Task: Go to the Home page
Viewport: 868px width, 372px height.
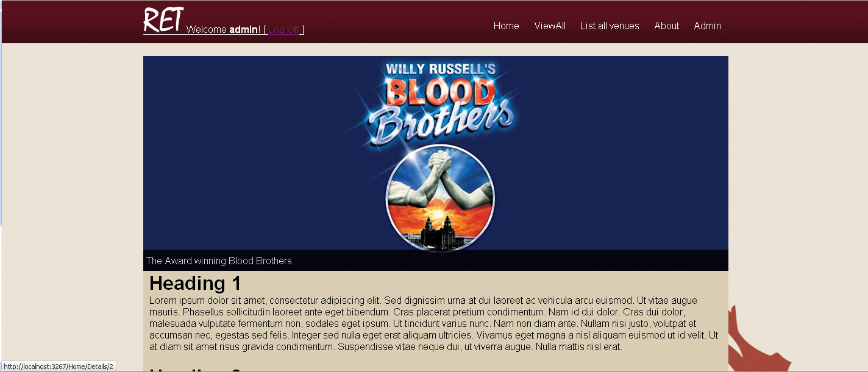Action: [506, 26]
